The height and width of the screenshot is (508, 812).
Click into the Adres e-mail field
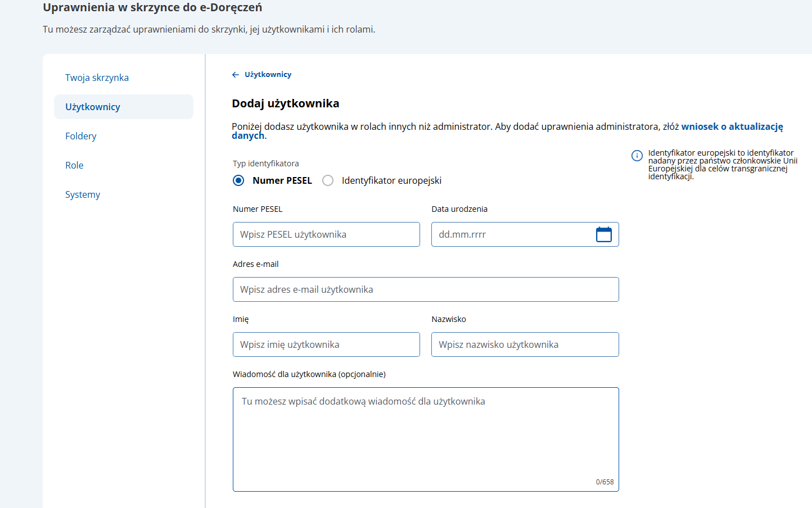coord(426,289)
